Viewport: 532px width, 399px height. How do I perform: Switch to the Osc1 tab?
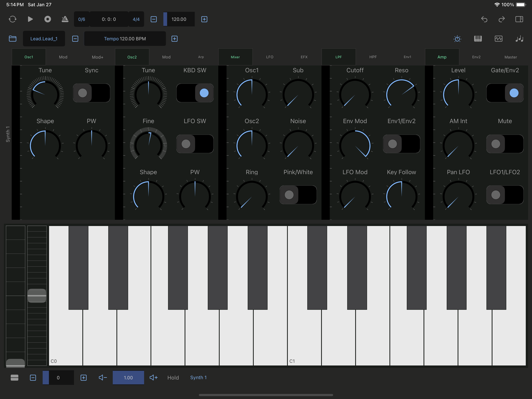tap(29, 57)
